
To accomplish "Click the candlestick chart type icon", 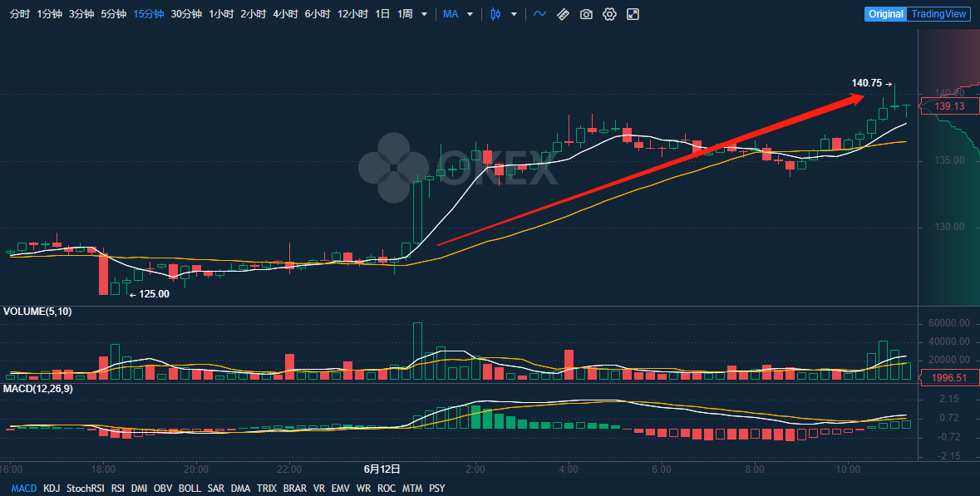I will coord(495,14).
